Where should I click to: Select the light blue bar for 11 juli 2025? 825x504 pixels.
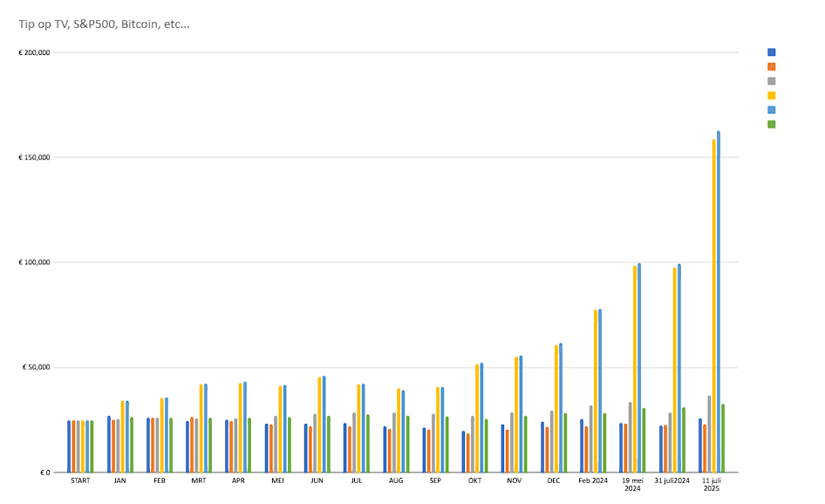pyautogui.click(x=719, y=302)
